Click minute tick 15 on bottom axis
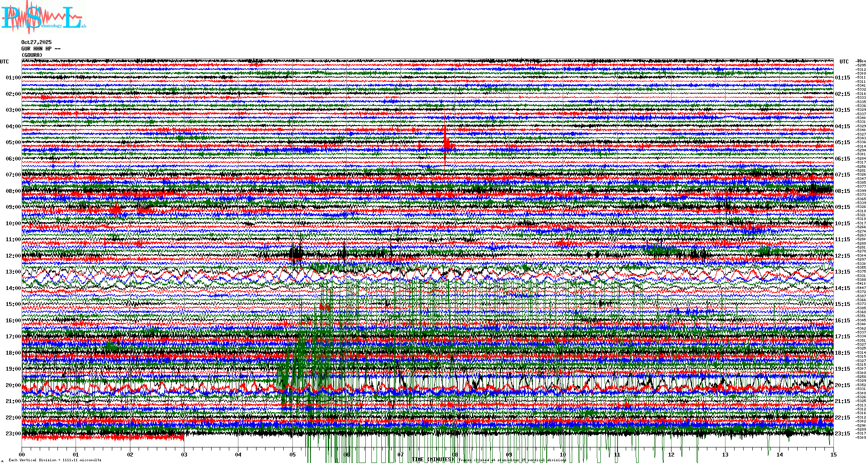Screen dimensions: 868x466 point(833,454)
